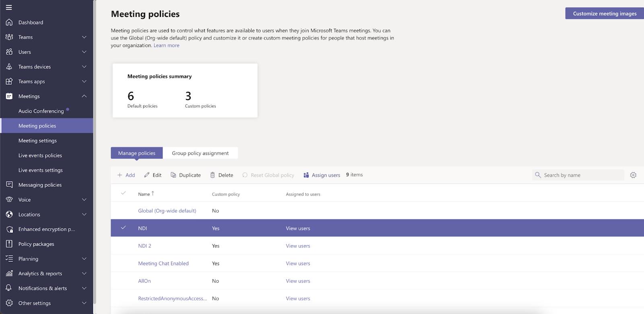View users for Meeting Chat Enabled
This screenshot has height=314, width=644.
tap(298, 263)
